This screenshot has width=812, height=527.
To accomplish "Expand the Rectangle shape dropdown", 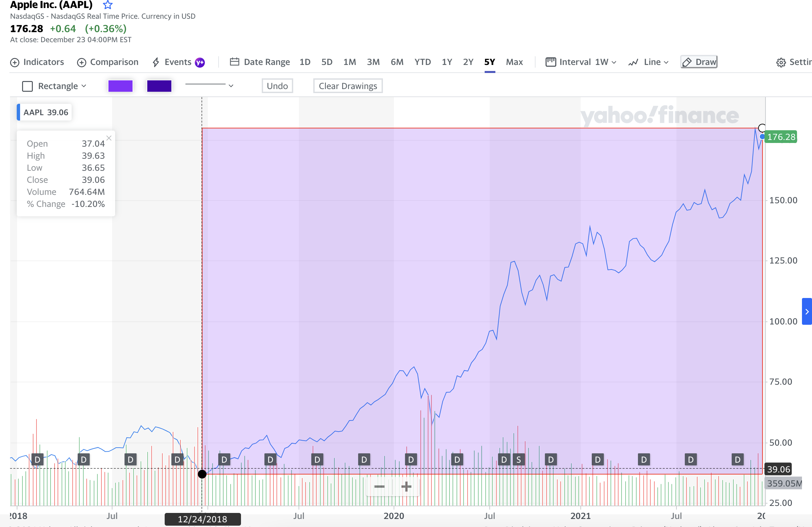I will point(54,86).
